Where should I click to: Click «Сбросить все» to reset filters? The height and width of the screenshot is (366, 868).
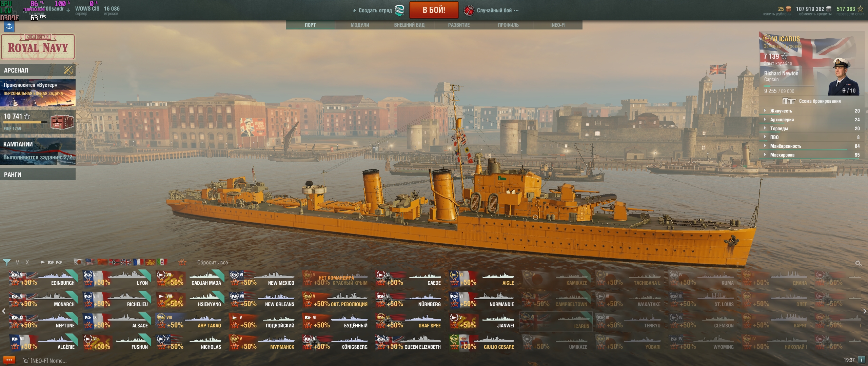coord(213,263)
